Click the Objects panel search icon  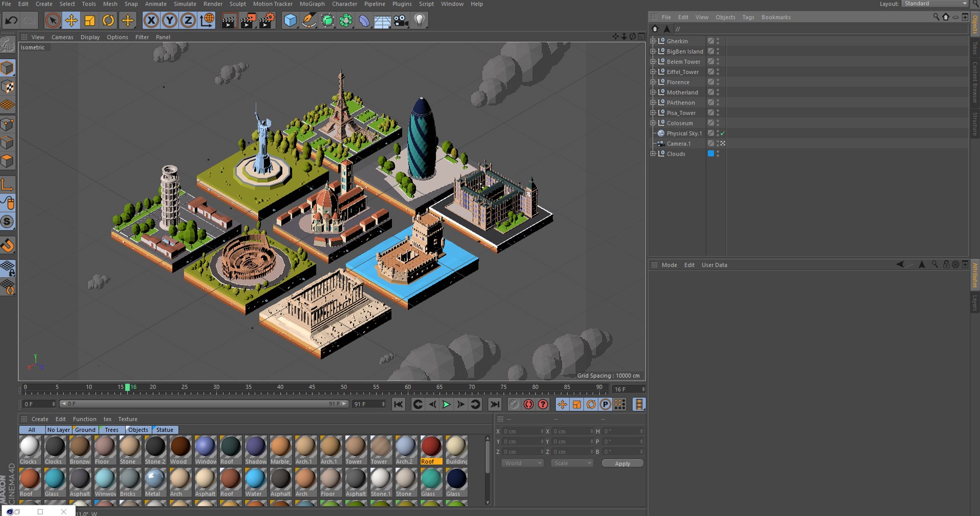936,17
